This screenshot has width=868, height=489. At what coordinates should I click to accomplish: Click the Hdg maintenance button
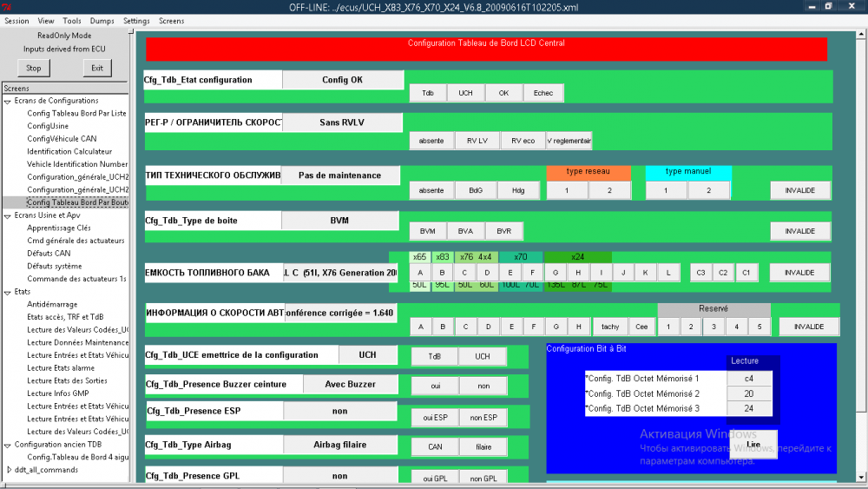coord(518,190)
